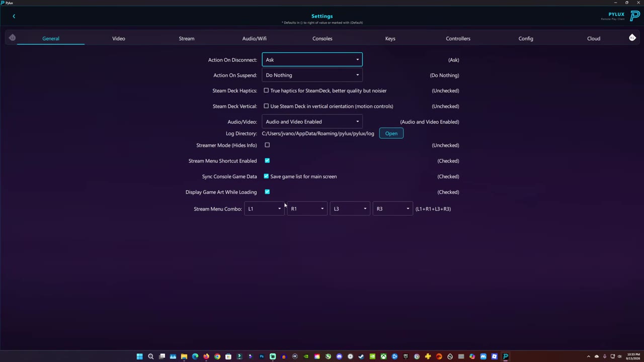Open the R3 Stream Menu Combo dropdown
Viewport: 644px width, 362px height.
tap(393, 209)
